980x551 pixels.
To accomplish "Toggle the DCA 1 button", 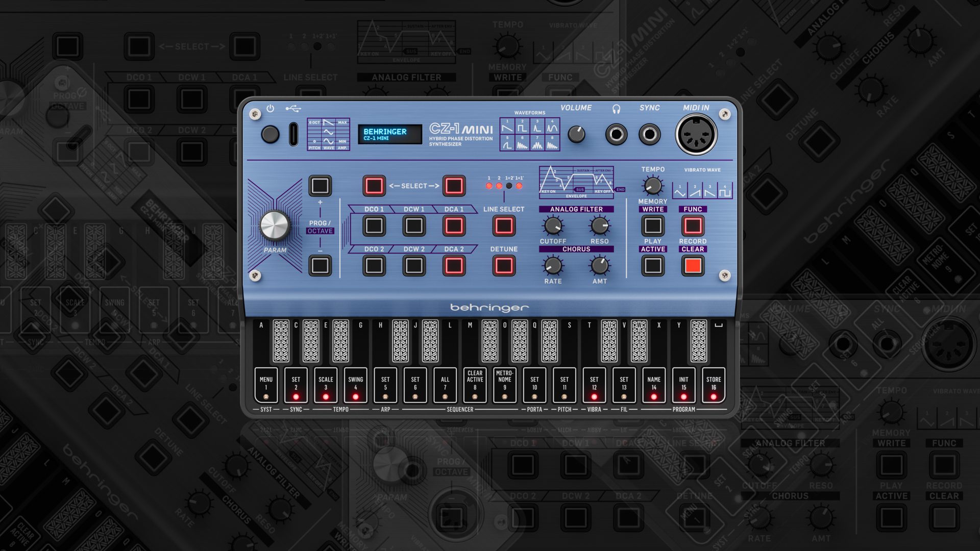I will 454,226.
